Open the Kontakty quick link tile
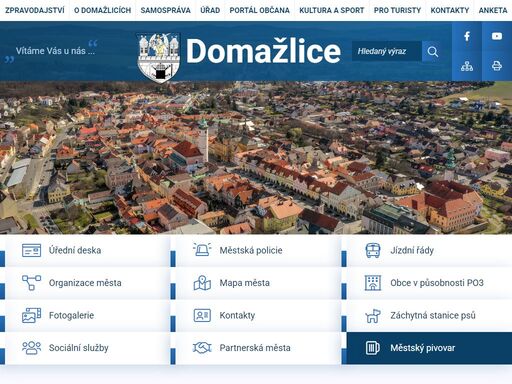 256,315
